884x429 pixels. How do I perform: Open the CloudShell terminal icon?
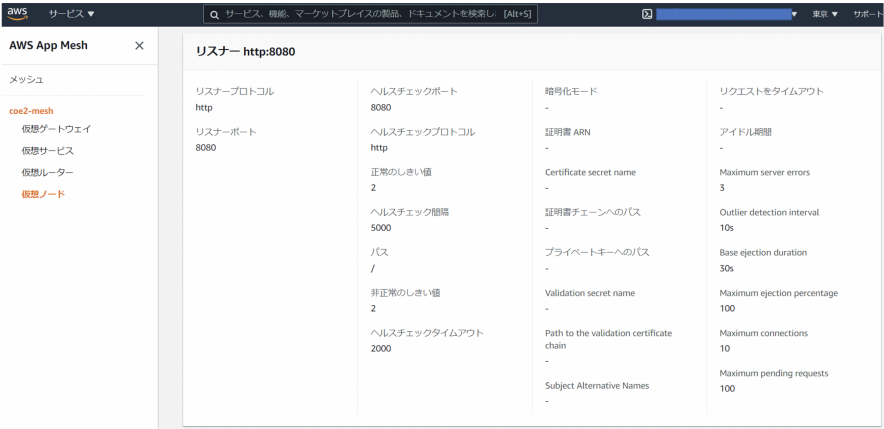tap(647, 14)
